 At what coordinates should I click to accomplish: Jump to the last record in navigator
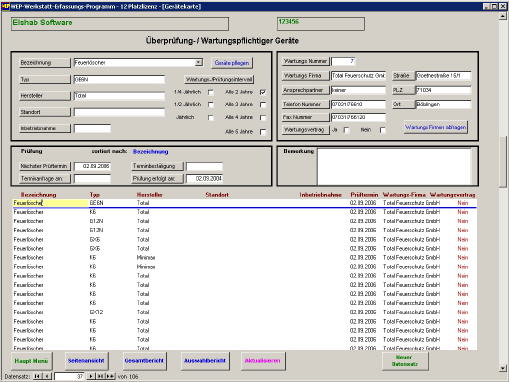pyautogui.click(x=100, y=376)
